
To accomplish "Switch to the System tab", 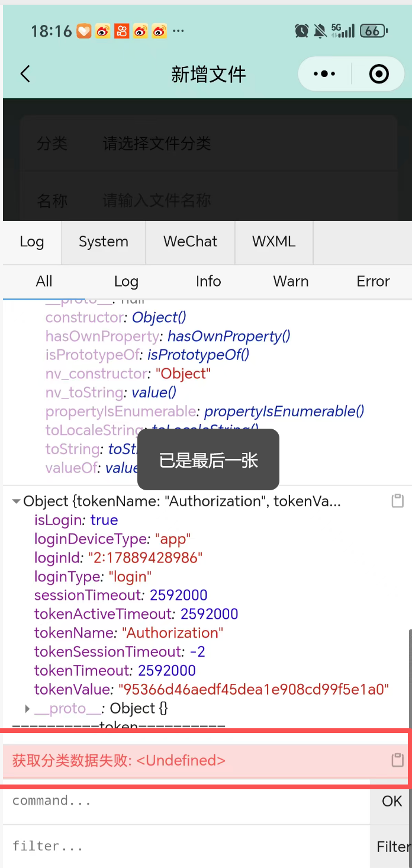I will click(104, 242).
